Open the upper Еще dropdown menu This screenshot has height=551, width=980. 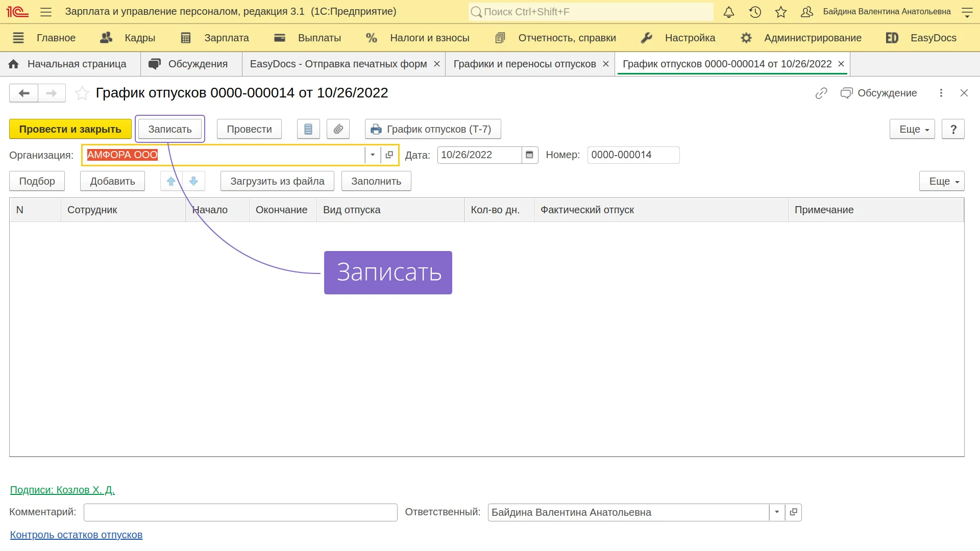click(x=912, y=129)
